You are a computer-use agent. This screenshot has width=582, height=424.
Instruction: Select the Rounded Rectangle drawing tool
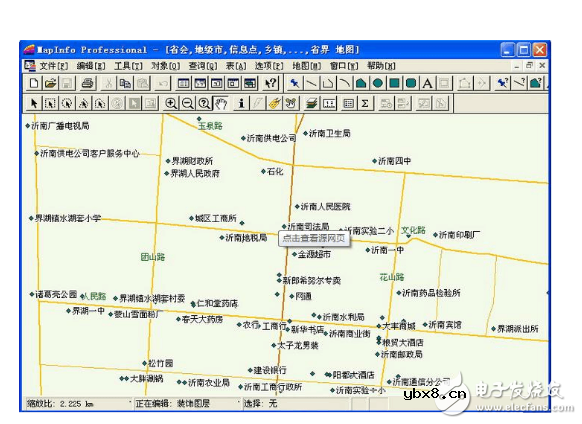point(411,83)
